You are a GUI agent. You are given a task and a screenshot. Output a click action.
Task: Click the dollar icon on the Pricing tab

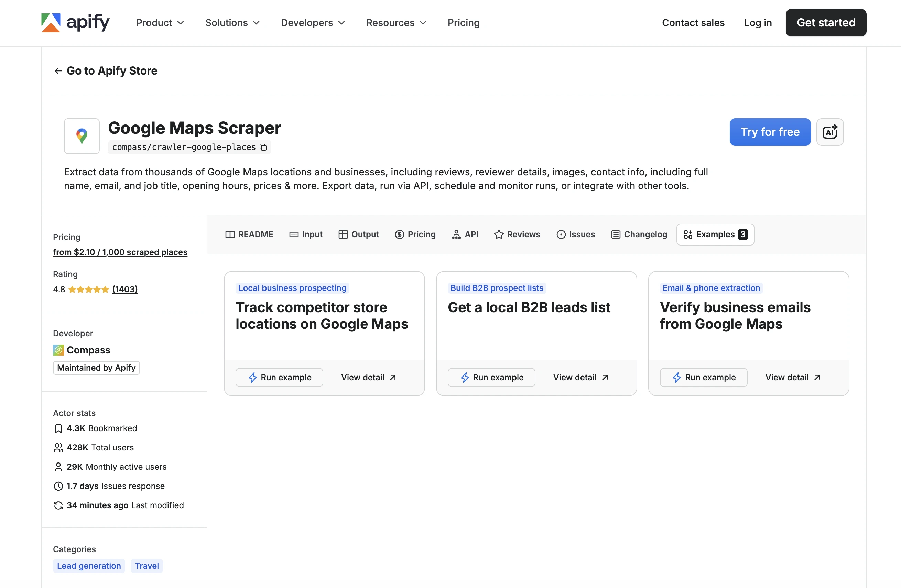coord(399,235)
